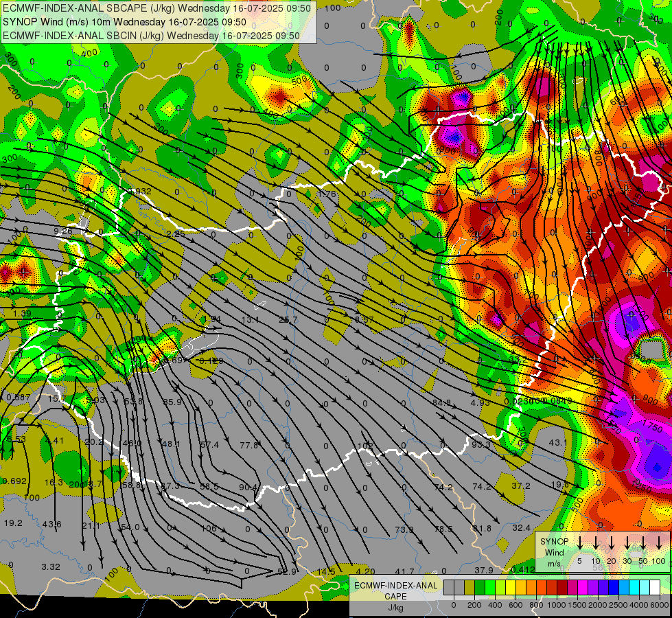Click the SYNOP Wind m/s legend label

point(554,552)
